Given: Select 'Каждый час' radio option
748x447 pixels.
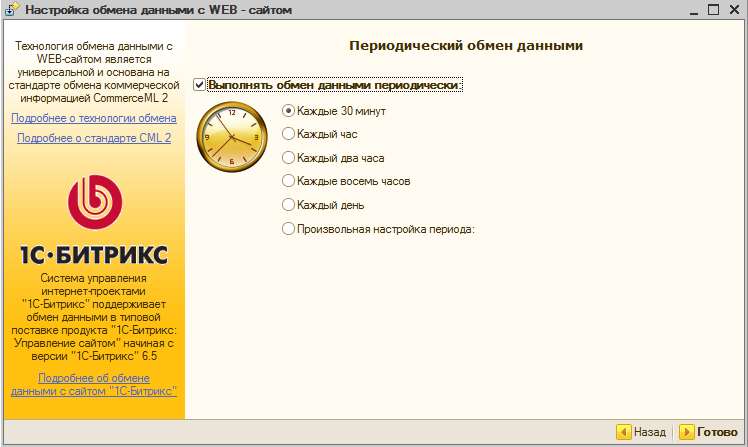Looking at the screenshot, I should pos(288,134).
